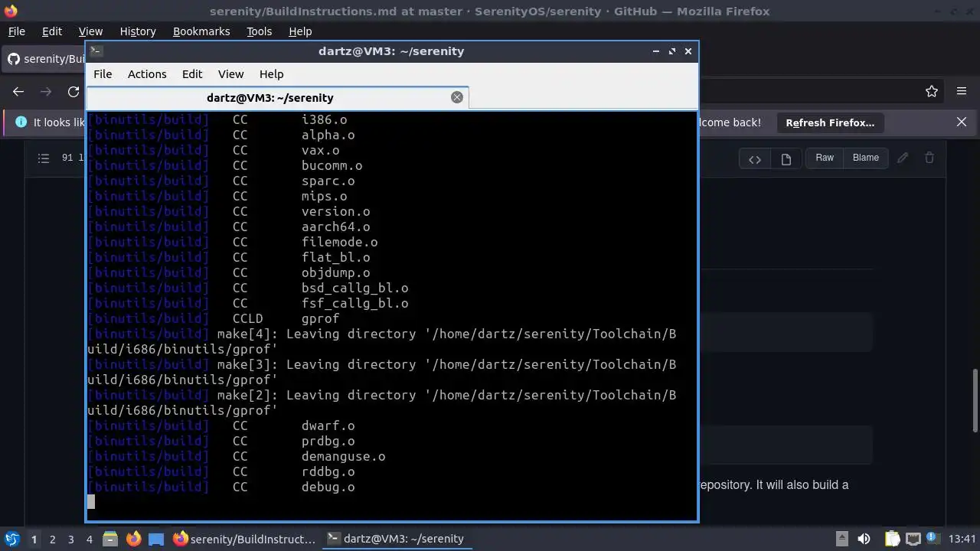Open the GitHub file outline list icon
The image size is (980, 551).
[x=44, y=158]
